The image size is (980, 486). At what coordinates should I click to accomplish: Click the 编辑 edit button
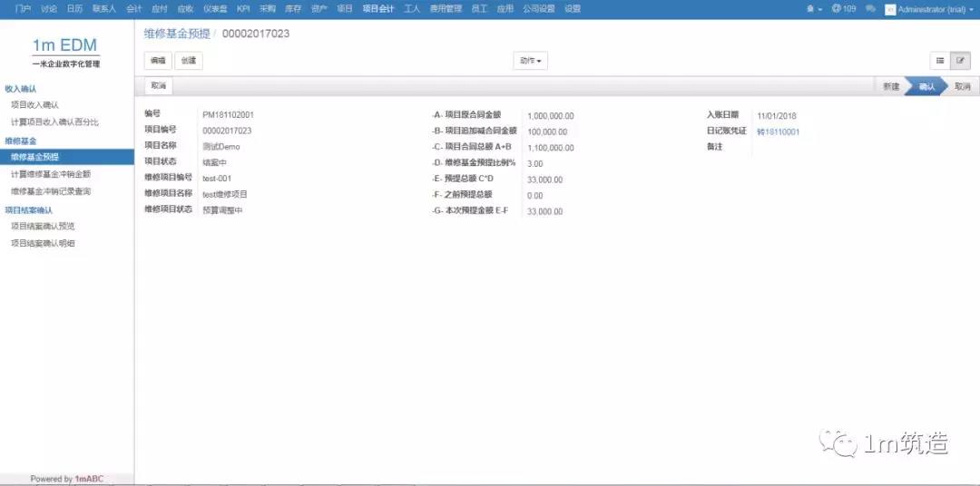coord(158,61)
